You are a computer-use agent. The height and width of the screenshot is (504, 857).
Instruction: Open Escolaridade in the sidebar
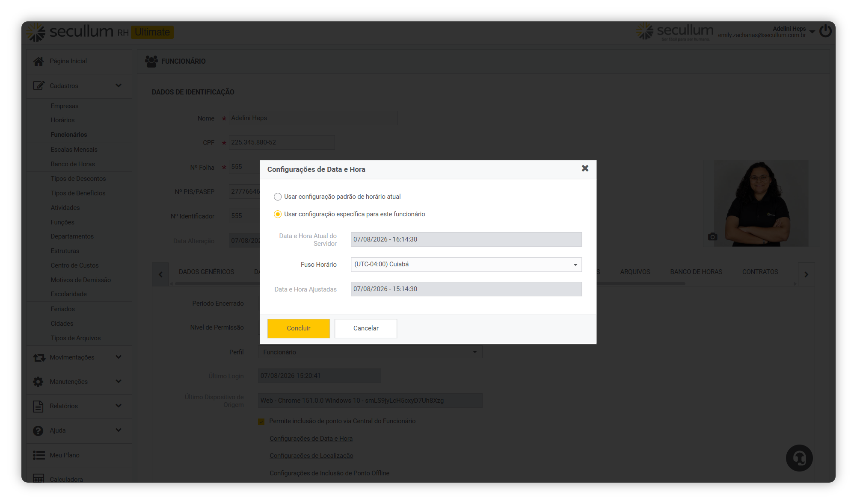68,294
